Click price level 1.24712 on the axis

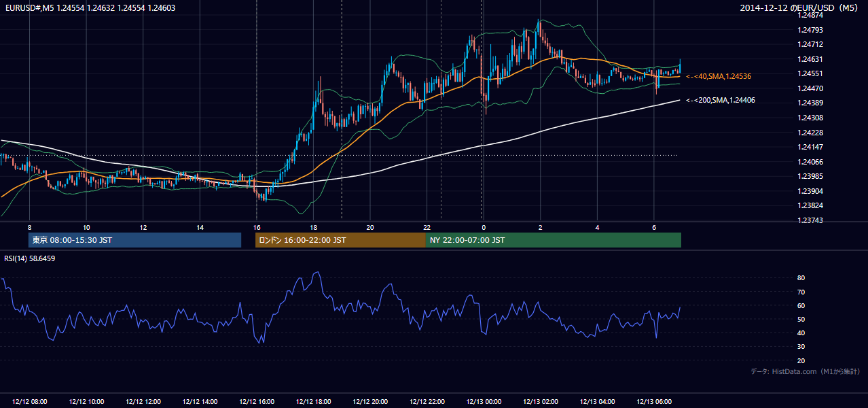(810, 44)
